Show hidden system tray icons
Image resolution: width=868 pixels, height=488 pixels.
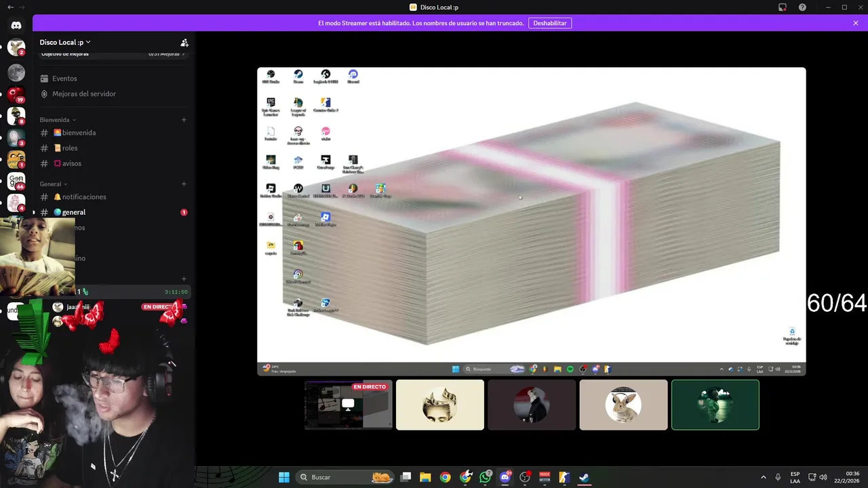click(763, 477)
